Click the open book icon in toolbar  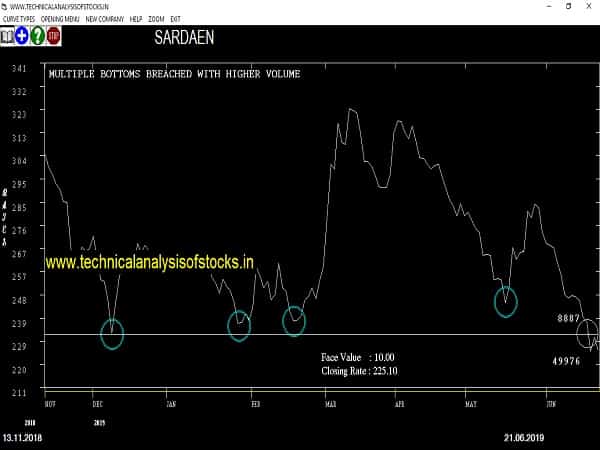[x=7, y=37]
